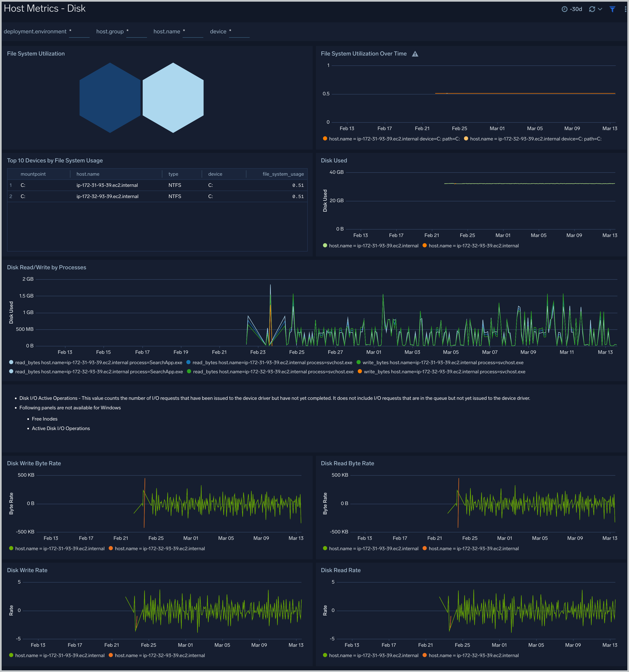Toggle Disk Write Byte Rate legend ip-172-32-93-39
Viewport: 629px width, 672px height.
pyautogui.click(x=157, y=549)
